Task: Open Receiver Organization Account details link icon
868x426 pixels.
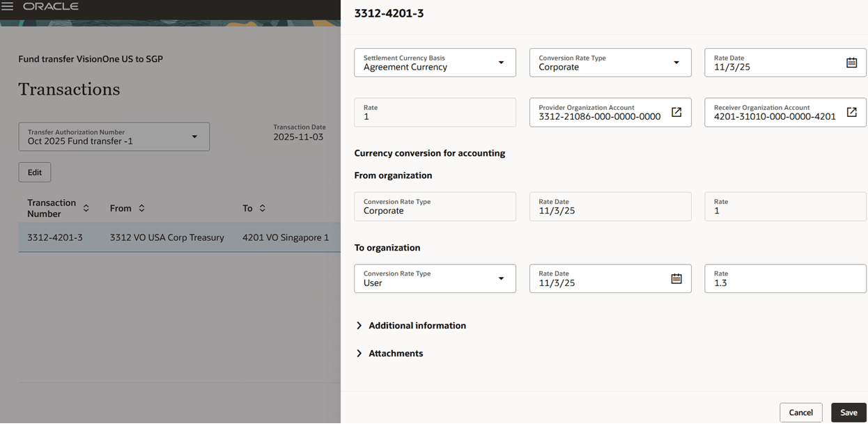Action: point(852,111)
